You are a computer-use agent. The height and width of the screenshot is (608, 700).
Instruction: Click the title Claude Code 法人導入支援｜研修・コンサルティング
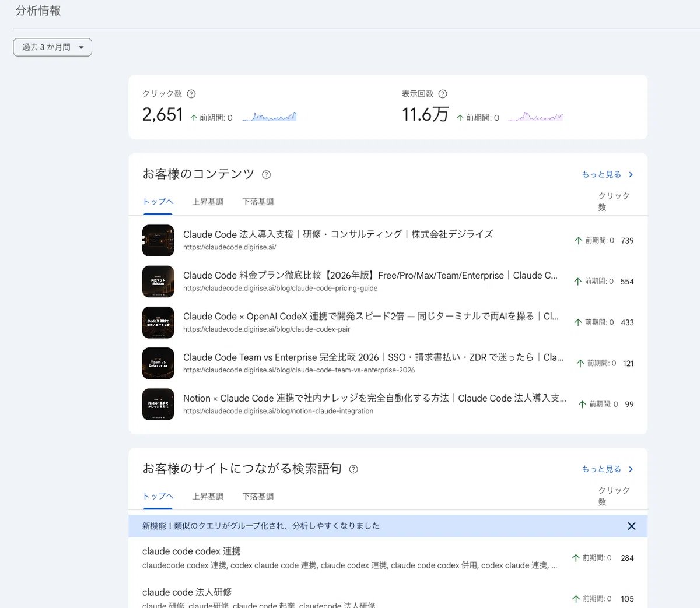point(338,234)
